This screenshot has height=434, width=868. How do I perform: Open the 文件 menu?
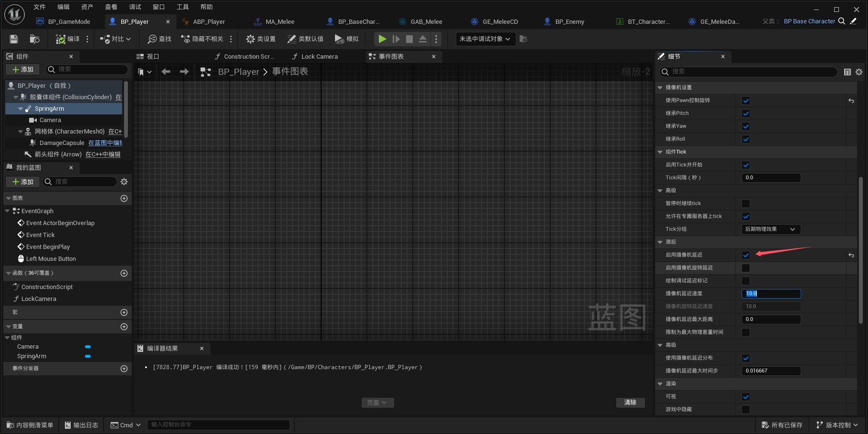pos(40,7)
